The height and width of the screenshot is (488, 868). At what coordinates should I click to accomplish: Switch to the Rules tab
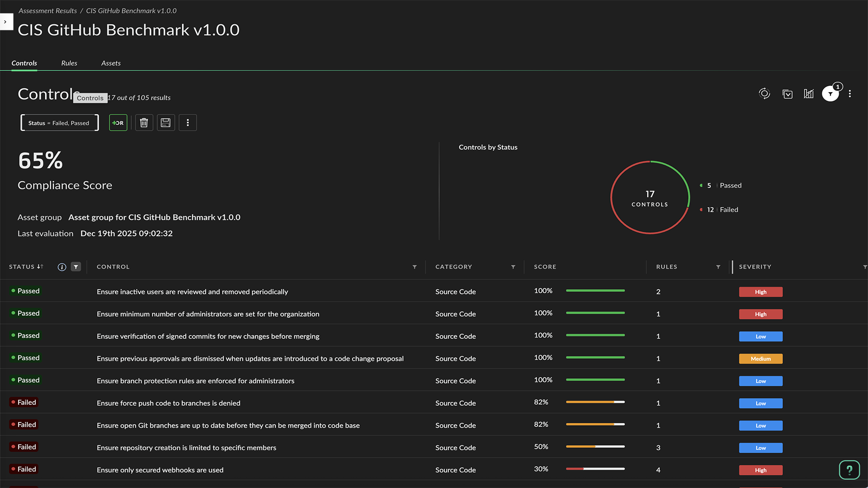[x=69, y=63]
